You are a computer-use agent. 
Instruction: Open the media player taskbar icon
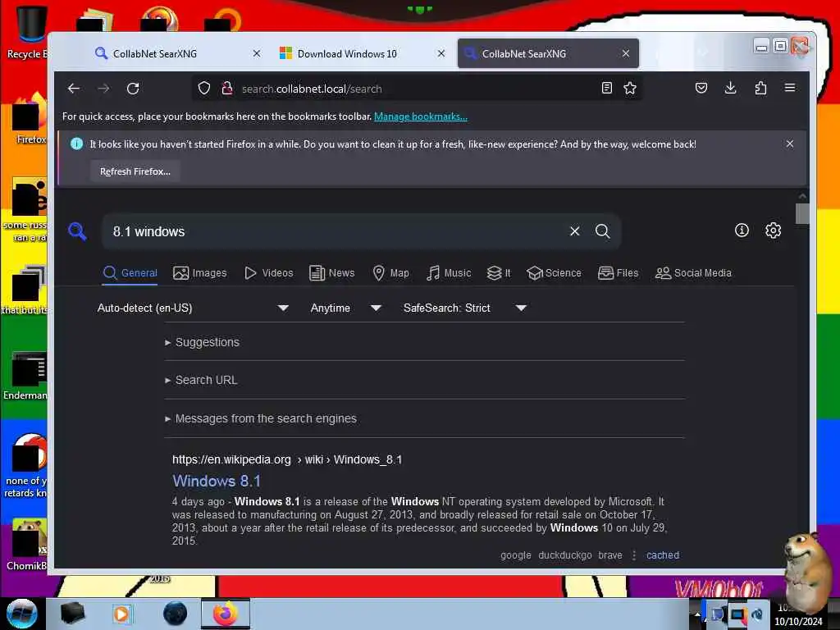(121, 614)
